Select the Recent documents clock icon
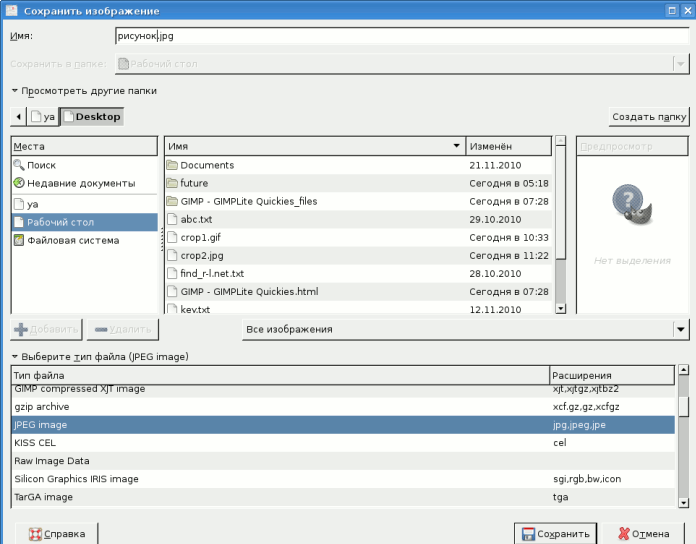 [x=18, y=183]
